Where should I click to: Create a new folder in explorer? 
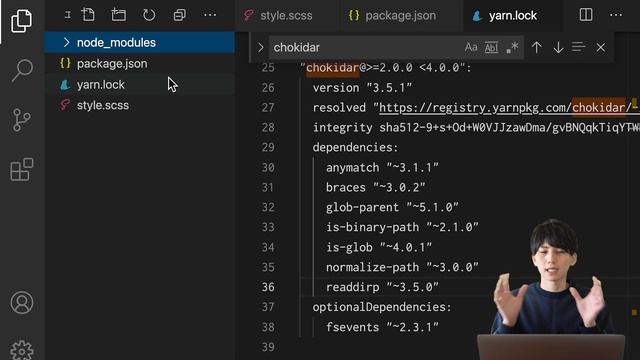(x=118, y=15)
